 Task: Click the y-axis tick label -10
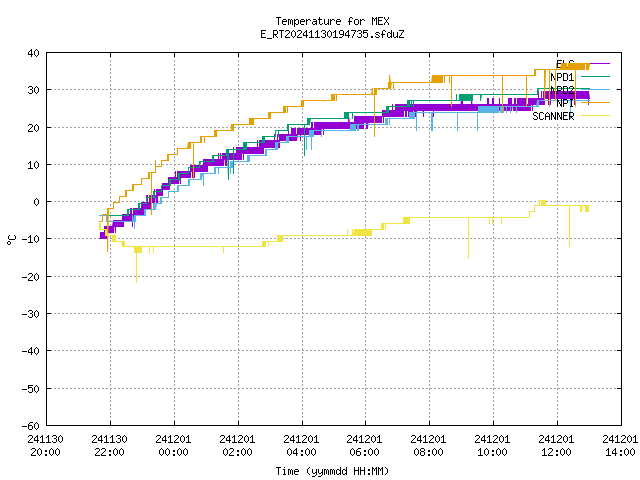pos(31,239)
